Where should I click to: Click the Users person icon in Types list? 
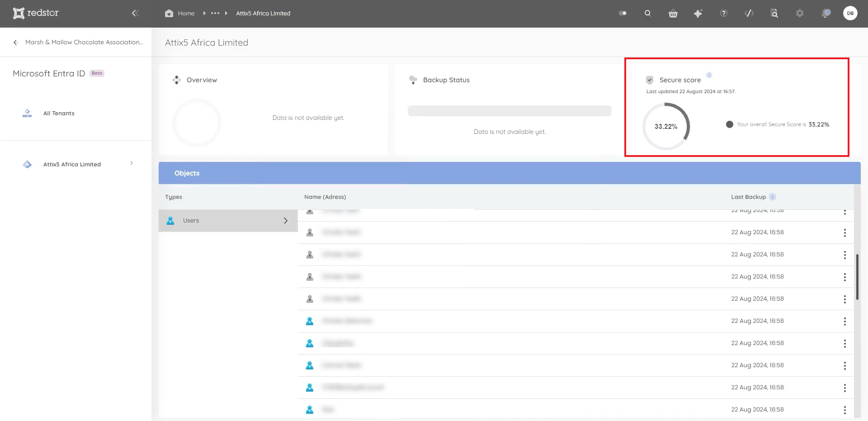pos(170,221)
